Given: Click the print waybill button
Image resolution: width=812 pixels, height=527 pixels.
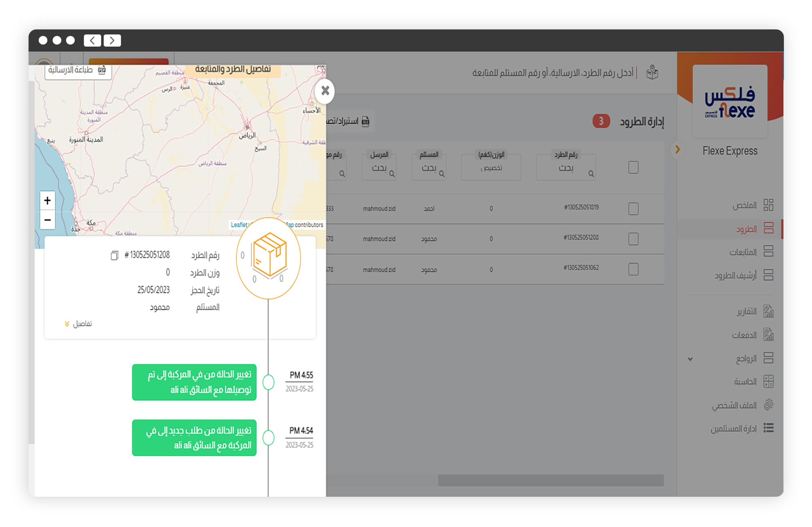Looking at the screenshot, I should coord(78,70).
